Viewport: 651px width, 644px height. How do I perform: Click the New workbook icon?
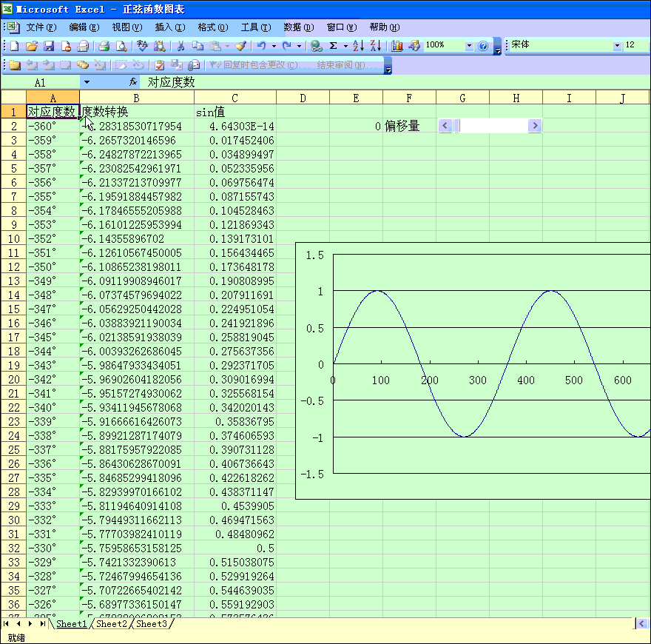(14, 46)
